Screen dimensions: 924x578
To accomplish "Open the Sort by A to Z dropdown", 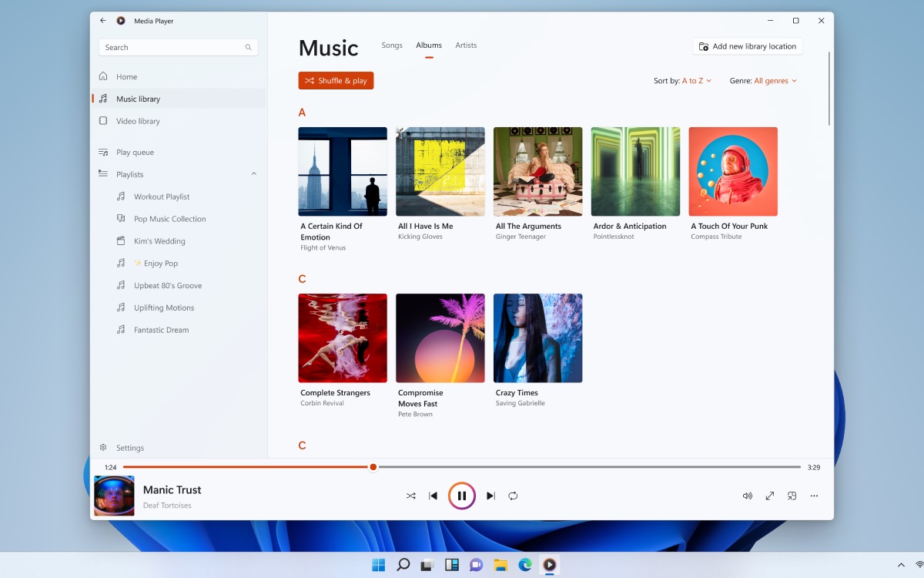I will pos(696,81).
